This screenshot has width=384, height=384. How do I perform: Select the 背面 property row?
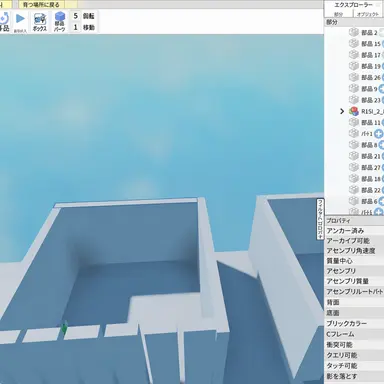tap(354, 302)
